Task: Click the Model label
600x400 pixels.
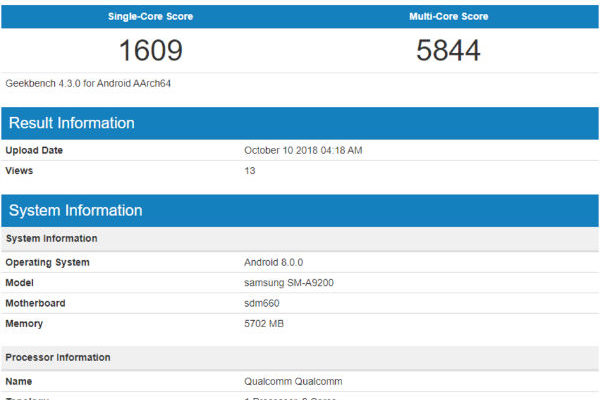Action: pos(20,283)
